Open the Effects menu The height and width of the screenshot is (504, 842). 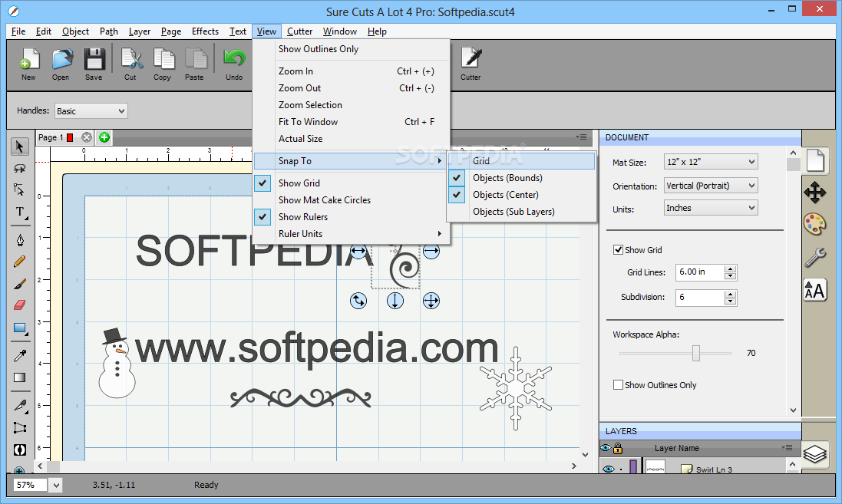click(x=205, y=31)
